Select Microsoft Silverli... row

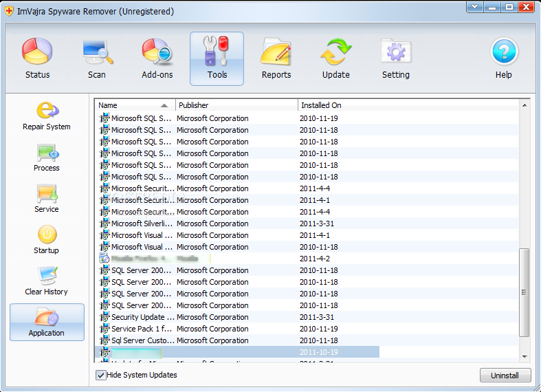coord(307,224)
